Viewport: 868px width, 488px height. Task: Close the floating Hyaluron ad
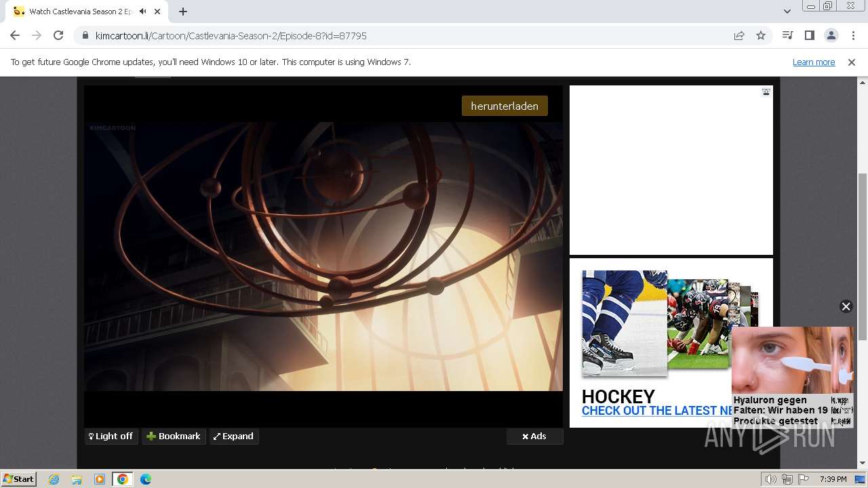pyautogui.click(x=846, y=306)
